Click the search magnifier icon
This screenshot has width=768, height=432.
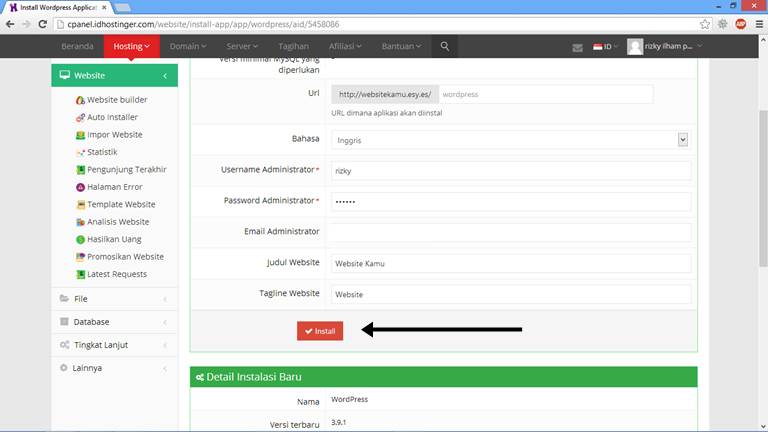pos(445,46)
